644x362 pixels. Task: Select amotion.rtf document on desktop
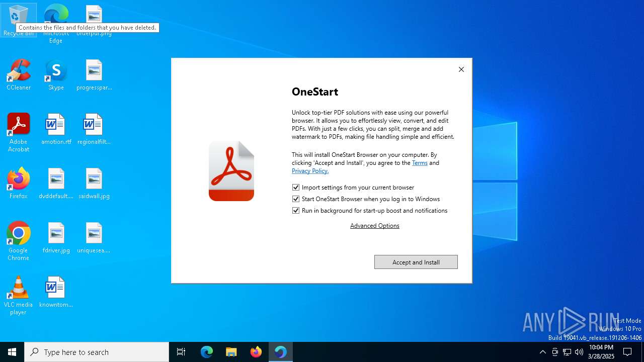click(x=56, y=130)
